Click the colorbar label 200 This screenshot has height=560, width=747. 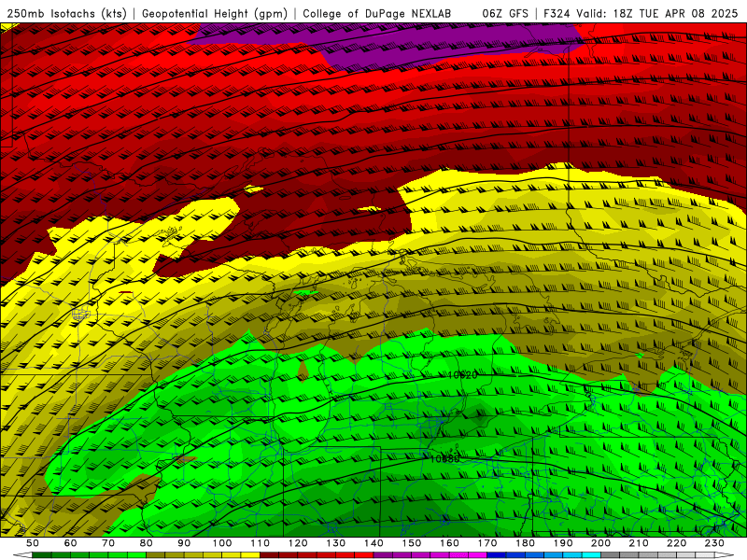(x=600, y=543)
